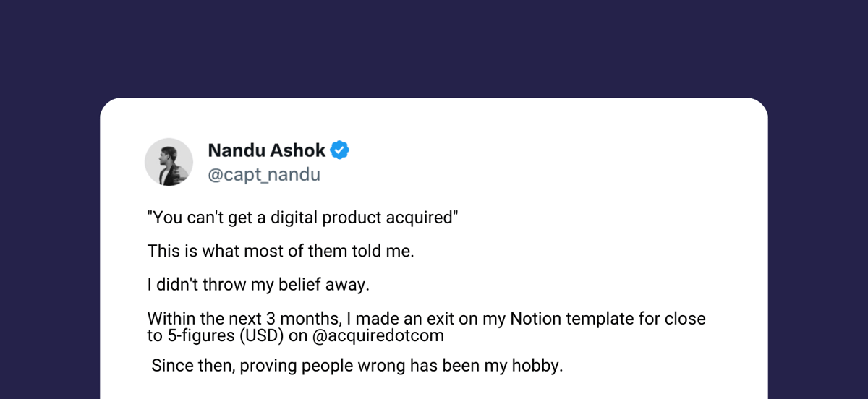Open the Nandu Ashok display name
The image size is (868, 399).
267,150
